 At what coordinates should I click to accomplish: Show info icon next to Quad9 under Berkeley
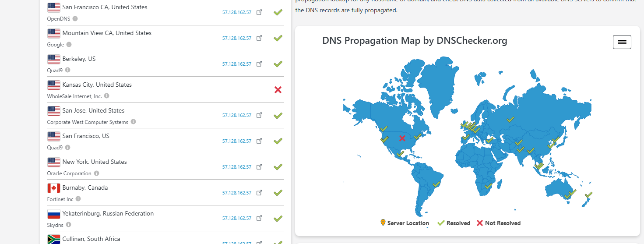(x=67, y=70)
